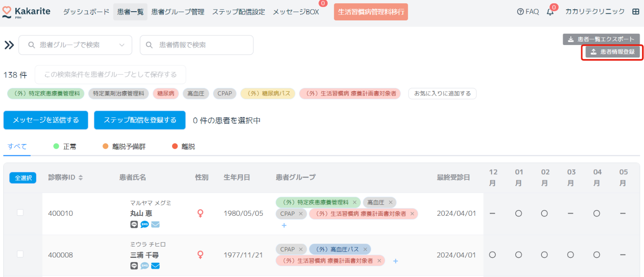Check the checkbox for patient 400008
Image resolution: width=644 pixels, height=277 pixels.
pos(20,254)
